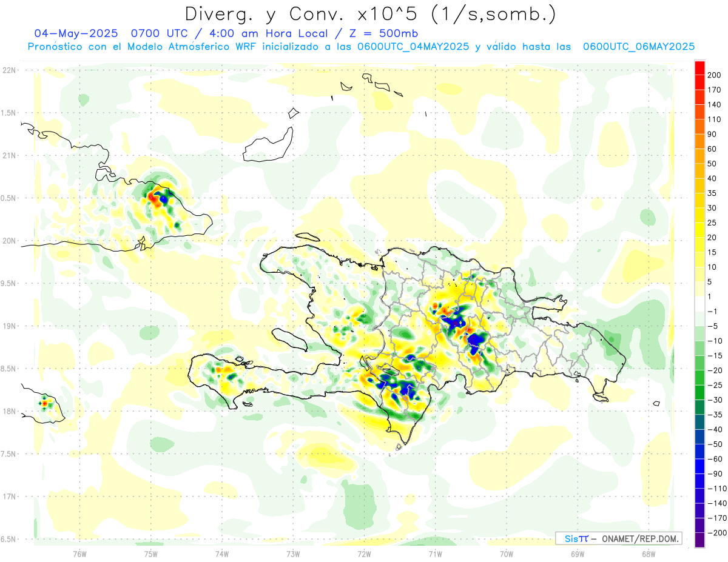Click the longitude label 73W
The height and width of the screenshot is (562, 728).
point(293,554)
